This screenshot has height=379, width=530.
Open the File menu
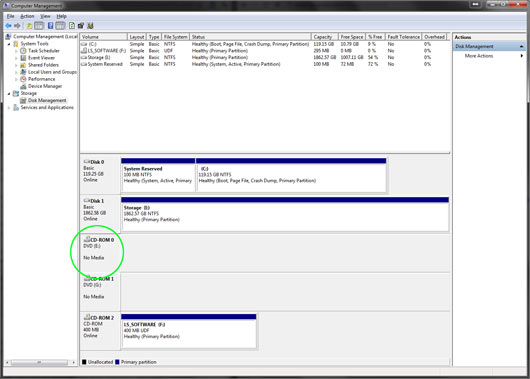click(x=10, y=16)
